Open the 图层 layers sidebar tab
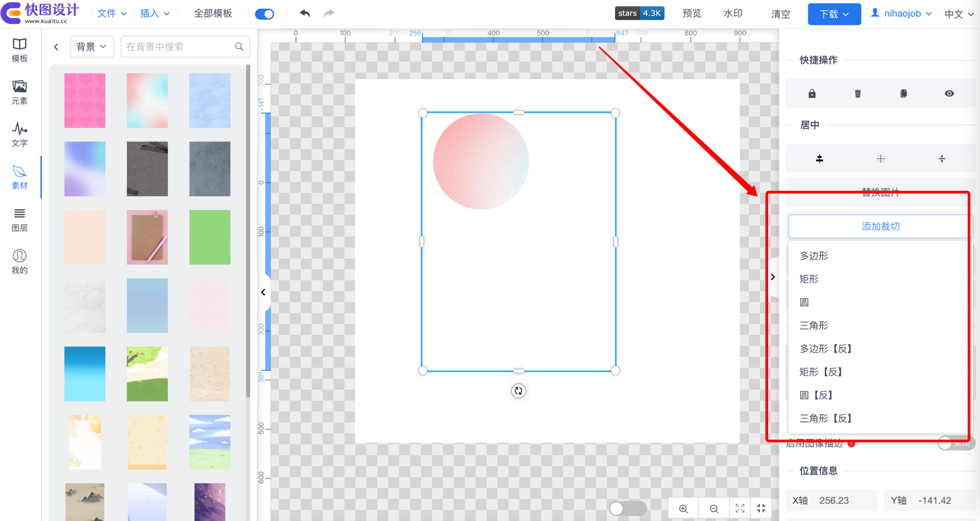This screenshot has width=980, height=521. click(20, 219)
